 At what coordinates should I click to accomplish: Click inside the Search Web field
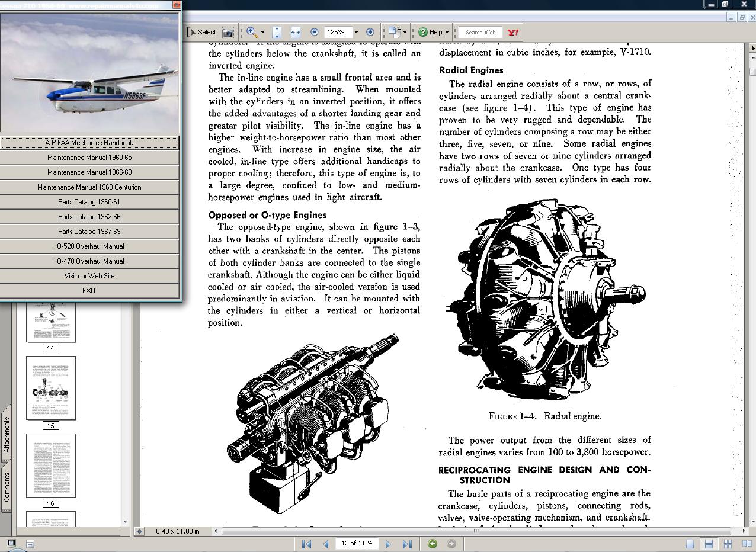(x=481, y=32)
